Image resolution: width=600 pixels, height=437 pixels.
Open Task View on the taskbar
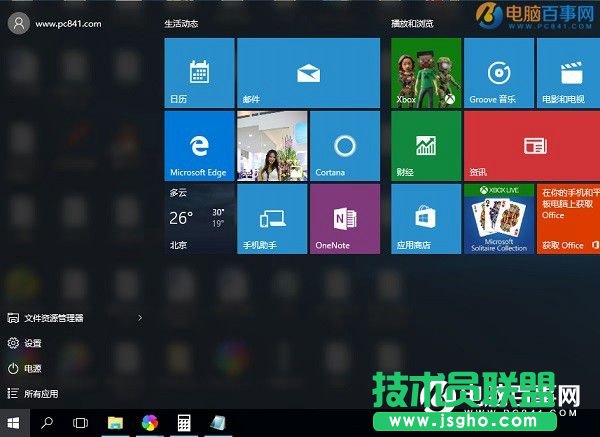click(80, 423)
